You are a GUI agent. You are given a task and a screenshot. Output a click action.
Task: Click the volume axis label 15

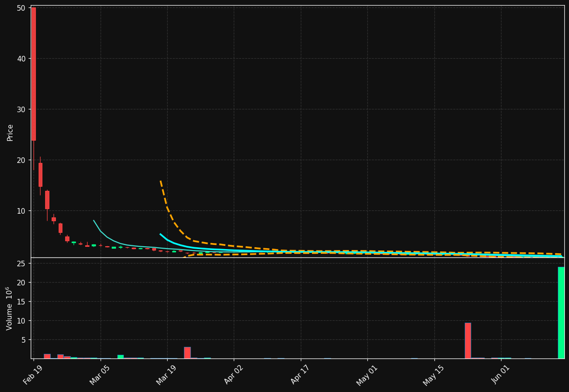(x=22, y=302)
